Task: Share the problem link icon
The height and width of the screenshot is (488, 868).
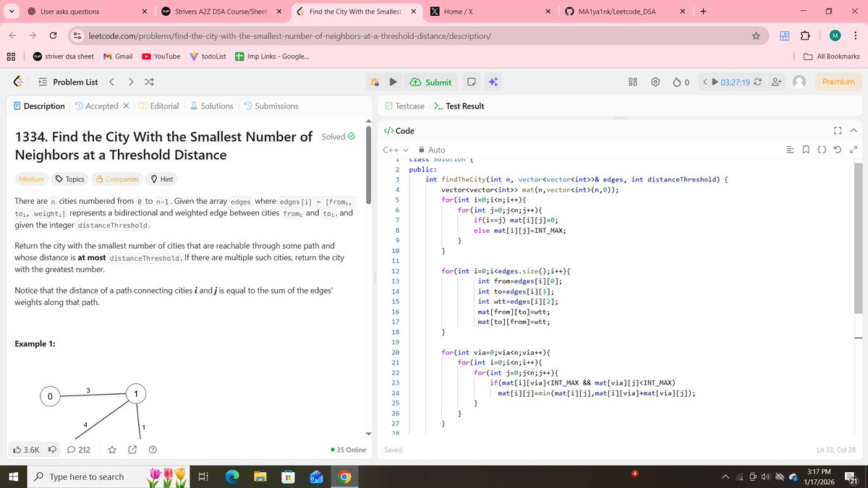Action: (132, 450)
